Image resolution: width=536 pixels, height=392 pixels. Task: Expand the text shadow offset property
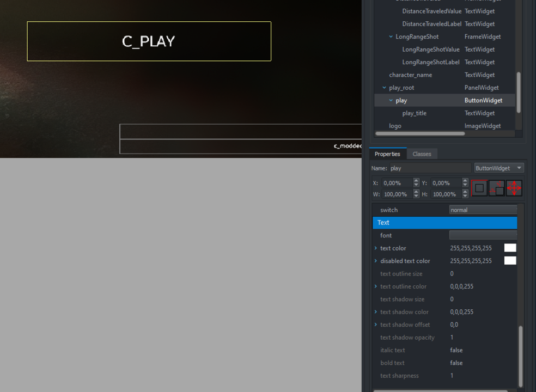tap(376, 324)
